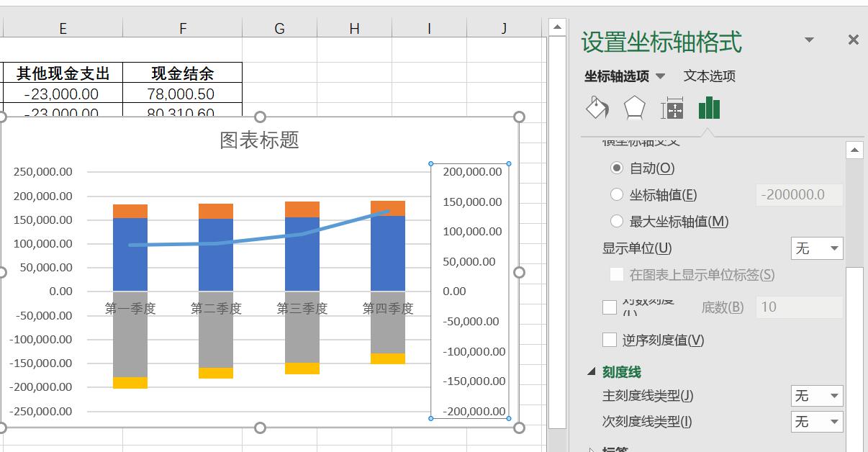Click the primary axis label 250,000.00
This screenshot has width=868, height=452.
(43, 171)
